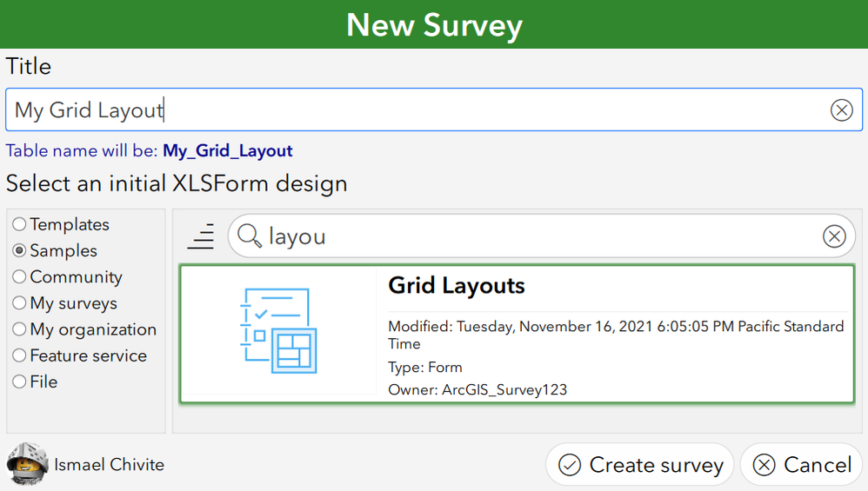Pick the File radio option
This screenshot has height=491, width=868.
tap(19, 382)
